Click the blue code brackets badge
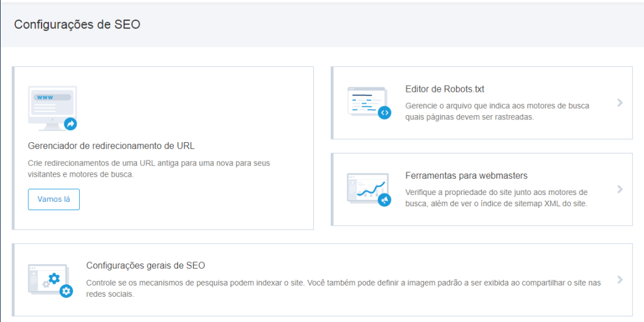This screenshot has width=644, height=322. click(x=384, y=113)
